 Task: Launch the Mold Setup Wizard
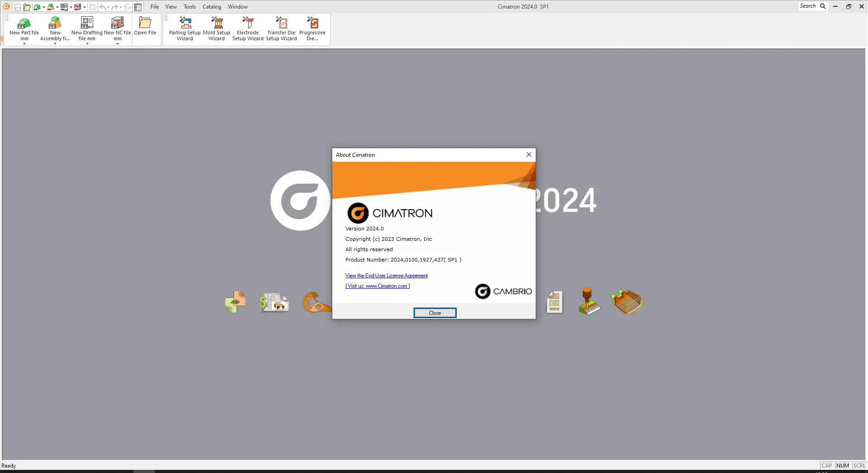tap(217, 28)
